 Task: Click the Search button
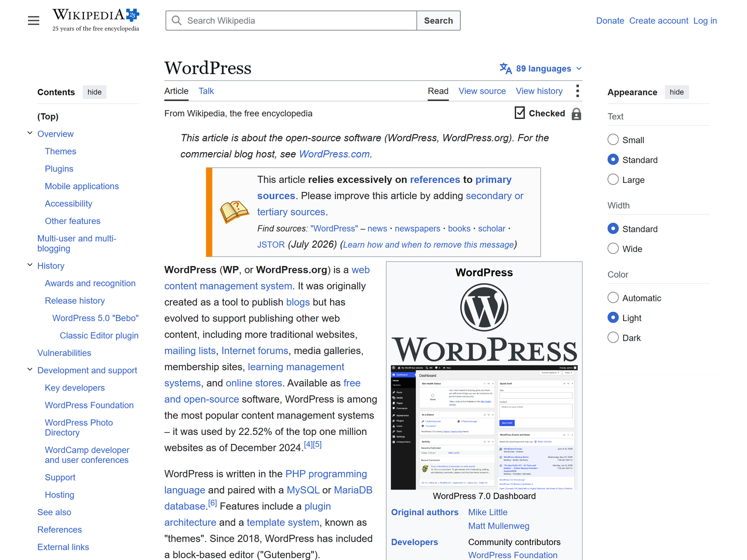click(x=438, y=21)
